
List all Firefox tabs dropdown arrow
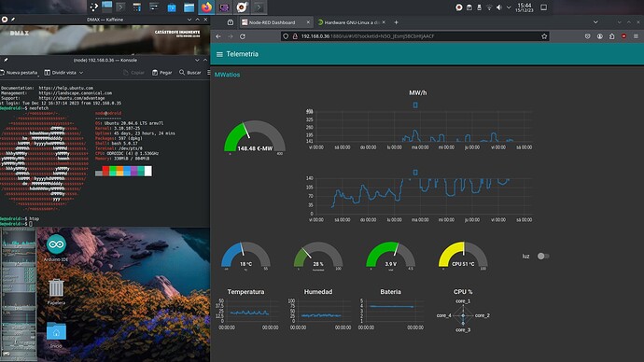(595, 22)
